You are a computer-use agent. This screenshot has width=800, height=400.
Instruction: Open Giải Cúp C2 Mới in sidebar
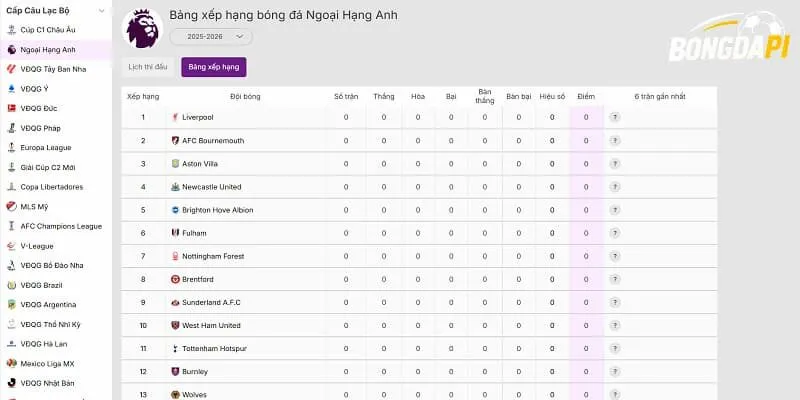pyautogui.click(x=48, y=167)
